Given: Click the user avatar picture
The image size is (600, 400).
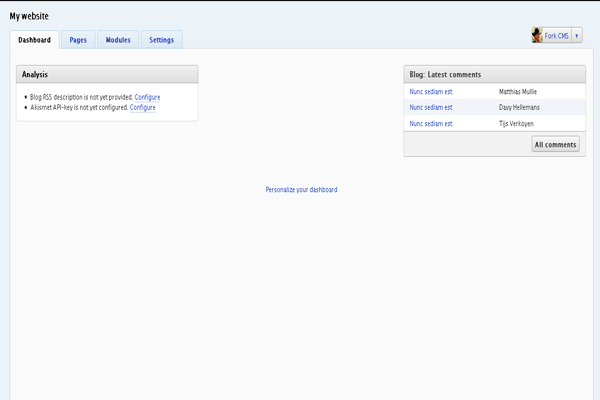Looking at the screenshot, I should point(538,35).
